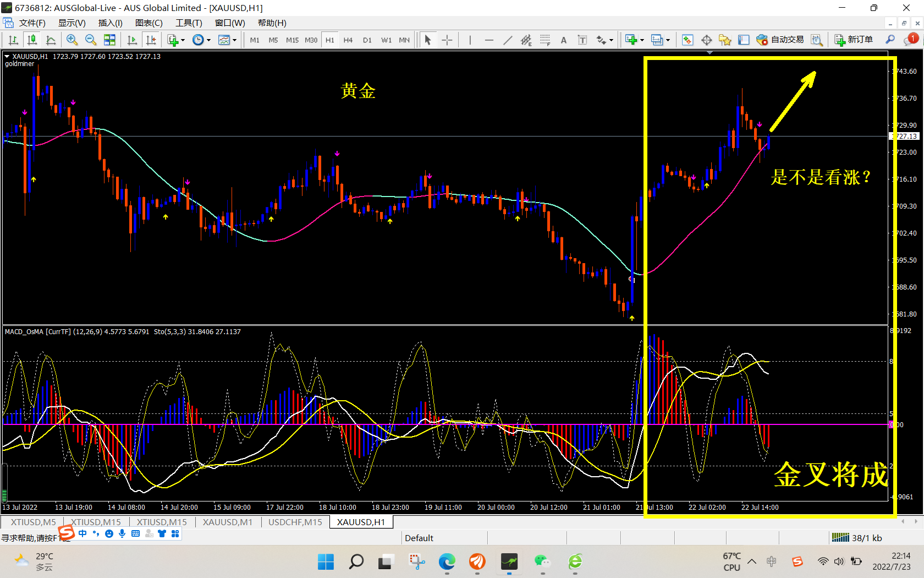
Task: Open the 文件(F) menu
Action: pyautogui.click(x=32, y=23)
